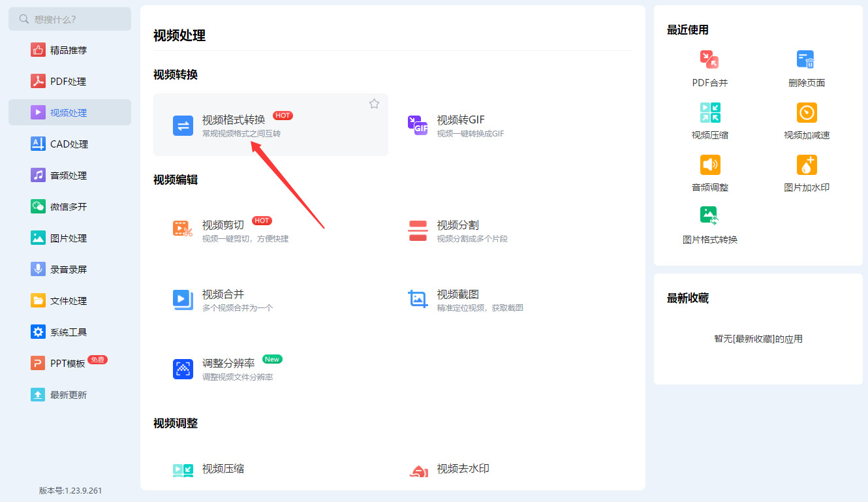The image size is (868, 502).
Task: Click the 视频格式转换 swap arrows icon
Action: point(183,125)
